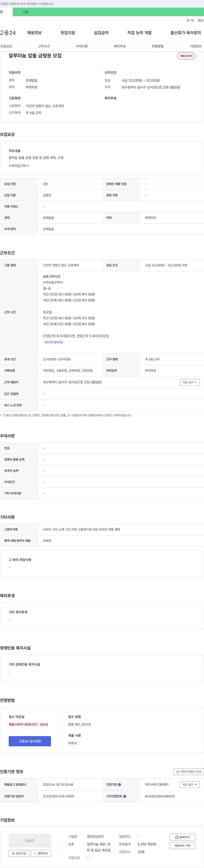
Task: Open 출산휴가·육아휴직 menu
Action: click(186, 33)
